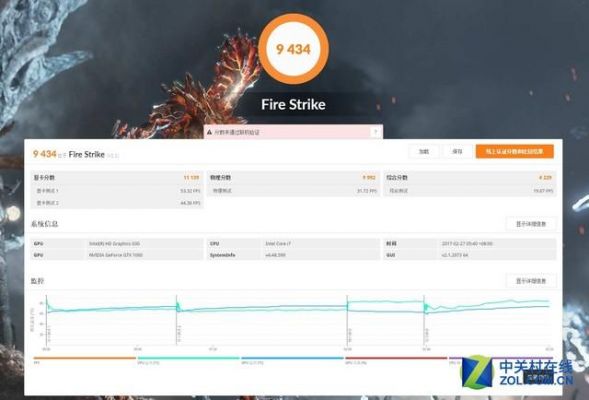Click the SystemInfo version row
The height and width of the screenshot is (400, 589).
point(293,255)
